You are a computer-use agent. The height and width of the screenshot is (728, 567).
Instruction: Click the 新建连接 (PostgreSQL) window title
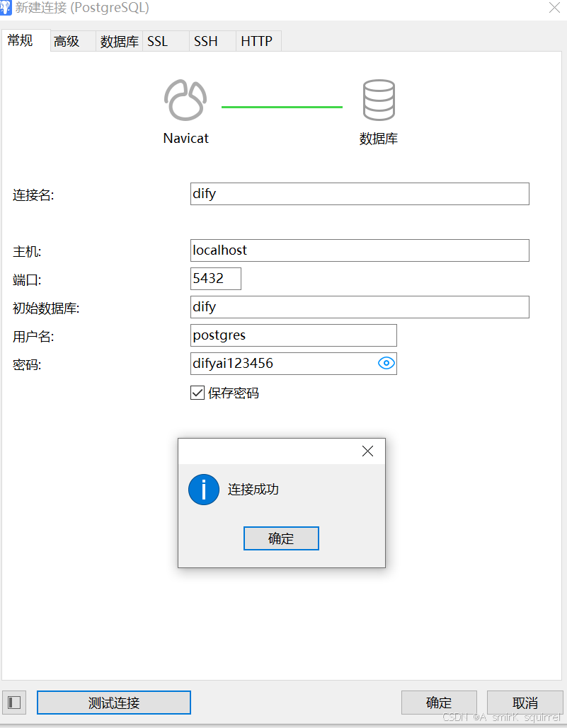82,8
